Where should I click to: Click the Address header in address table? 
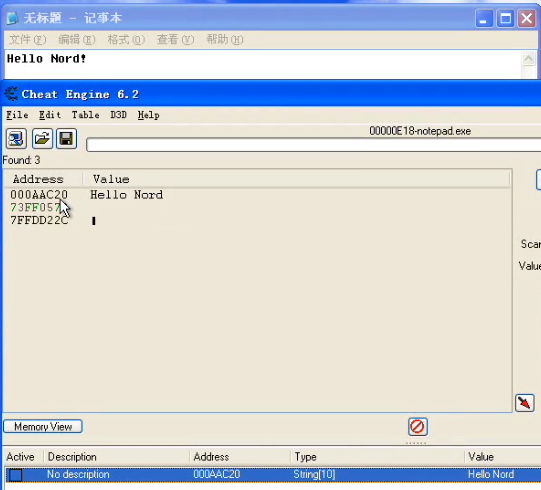coord(211,457)
